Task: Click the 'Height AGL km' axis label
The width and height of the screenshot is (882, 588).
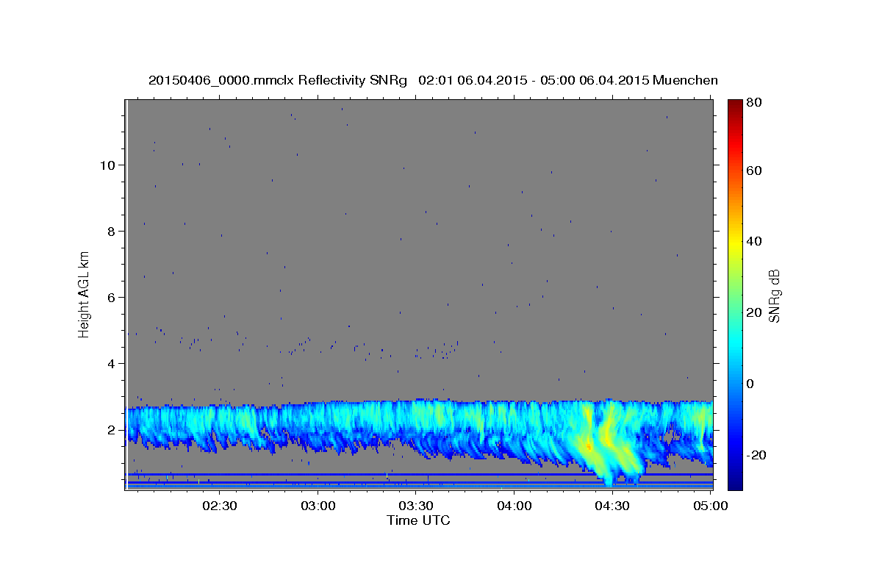Action: (85, 294)
